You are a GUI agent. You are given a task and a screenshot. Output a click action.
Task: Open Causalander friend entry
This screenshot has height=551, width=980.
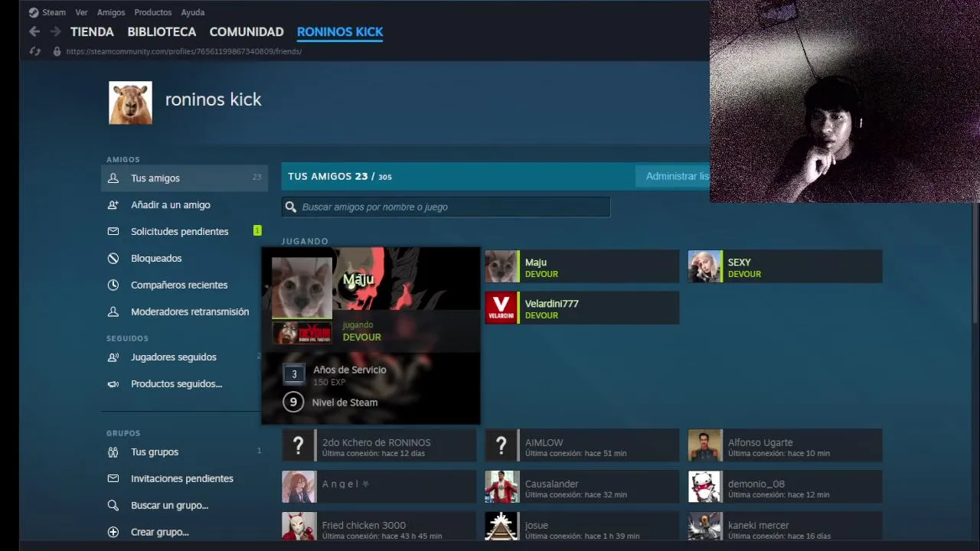pos(582,487)
